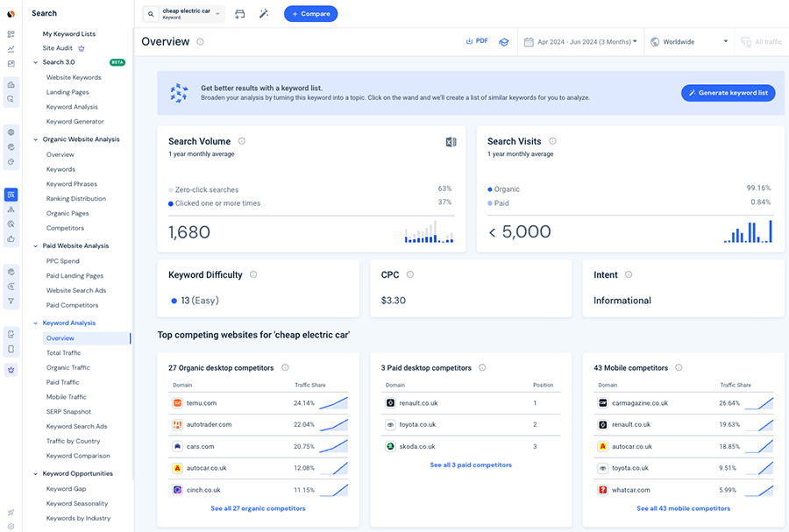The width and height of the screenshot is (789, 532).
Task: Open the cheap electric car keyword dropdown
Action: (x=184, y=14)
